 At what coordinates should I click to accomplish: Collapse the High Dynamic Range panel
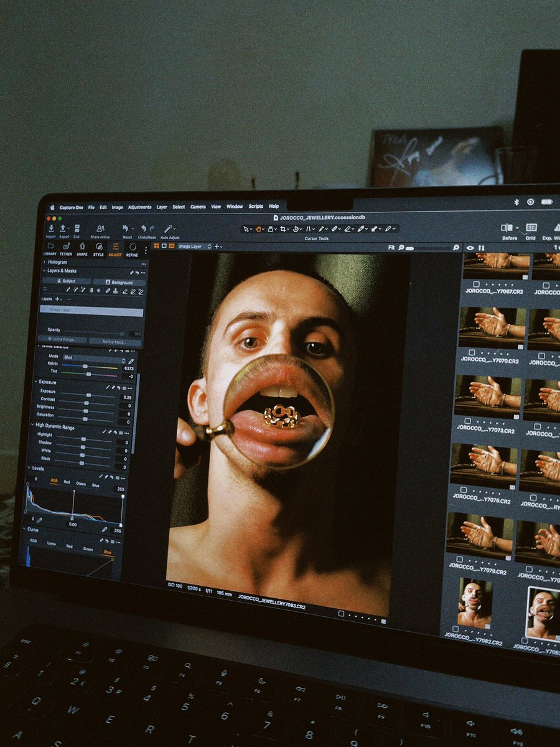coord(32,425)
